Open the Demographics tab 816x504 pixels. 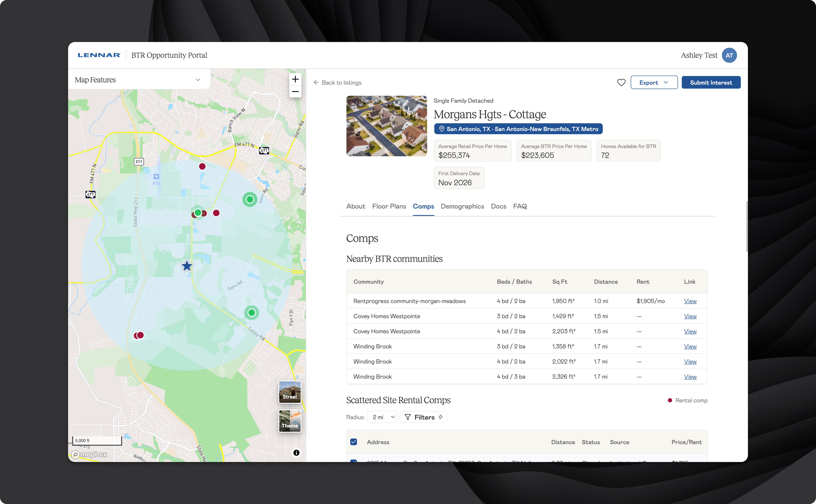(x=462, y=206)
